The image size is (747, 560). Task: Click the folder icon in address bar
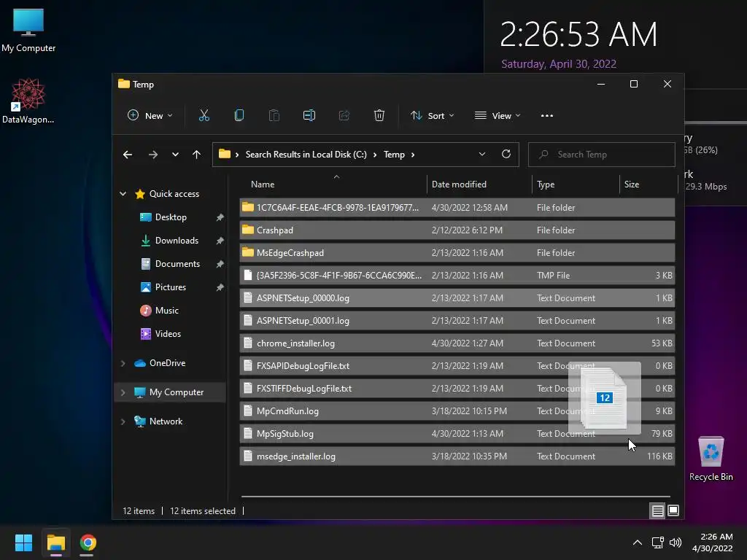(x=225, y=154)
